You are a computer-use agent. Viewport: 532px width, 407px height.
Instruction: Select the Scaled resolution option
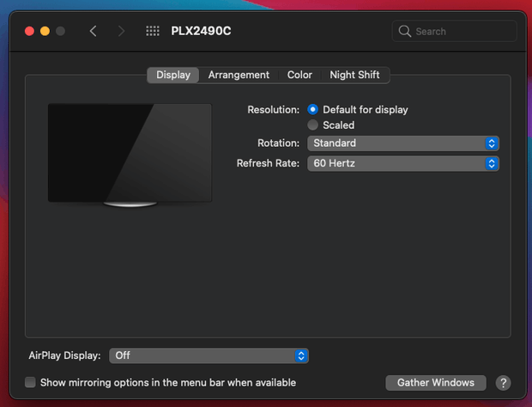(x=312, y=125)
